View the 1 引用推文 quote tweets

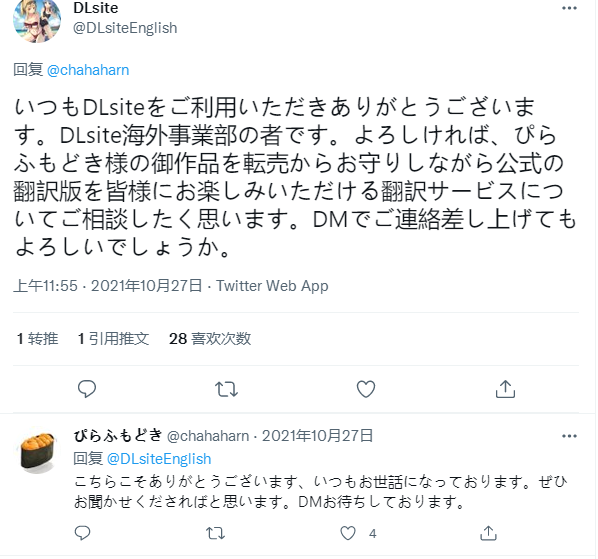113,338
